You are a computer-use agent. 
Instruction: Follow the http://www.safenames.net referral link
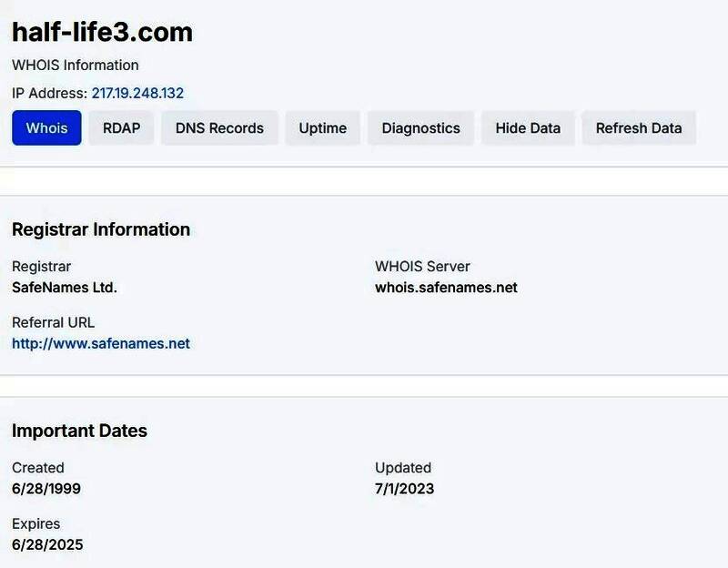click(x=101, y=343)
